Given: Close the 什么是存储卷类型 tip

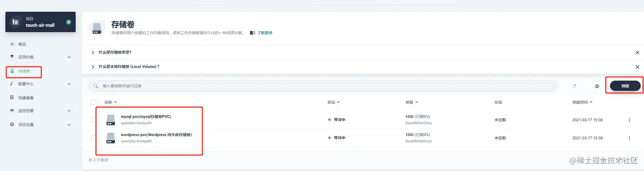Looking at the screenshot, I should (x=637, y=53).
